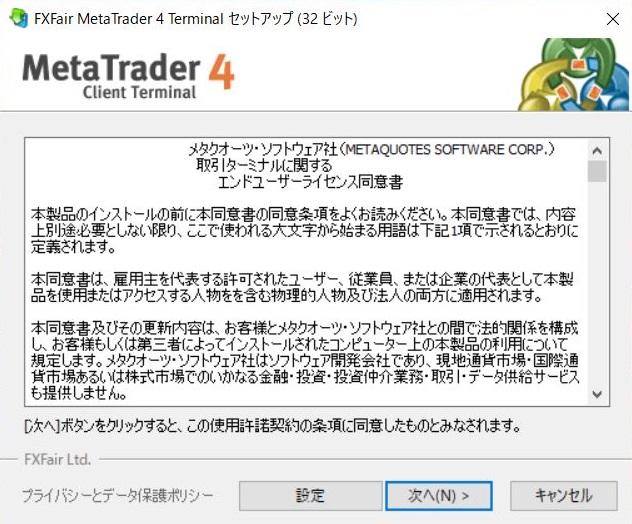
Task: Click the METAQUOTES SOFTWARE CORP. heading line
Action: [371, 150]
